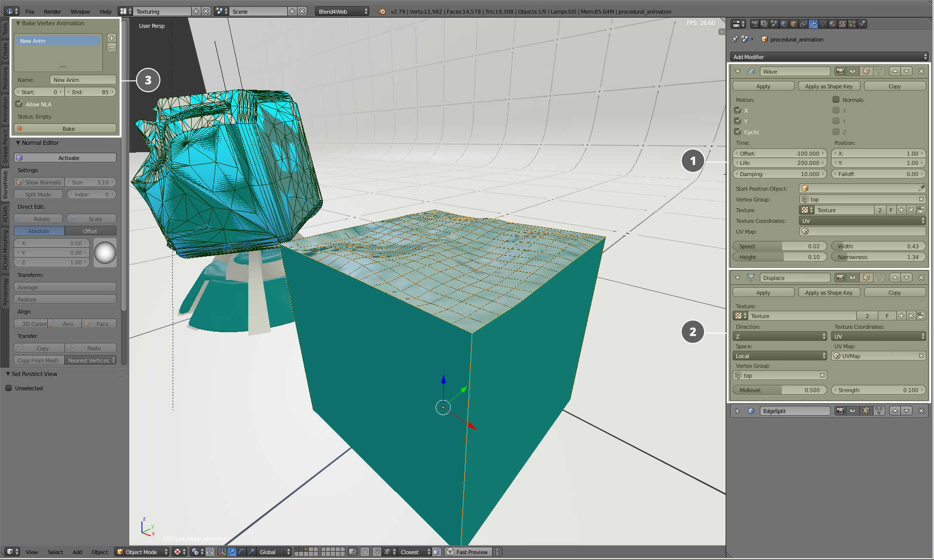The width and height of the screenshot is (934, 560).
Task: Open the Material properties tab icon
Action: (x=833, y=24)
